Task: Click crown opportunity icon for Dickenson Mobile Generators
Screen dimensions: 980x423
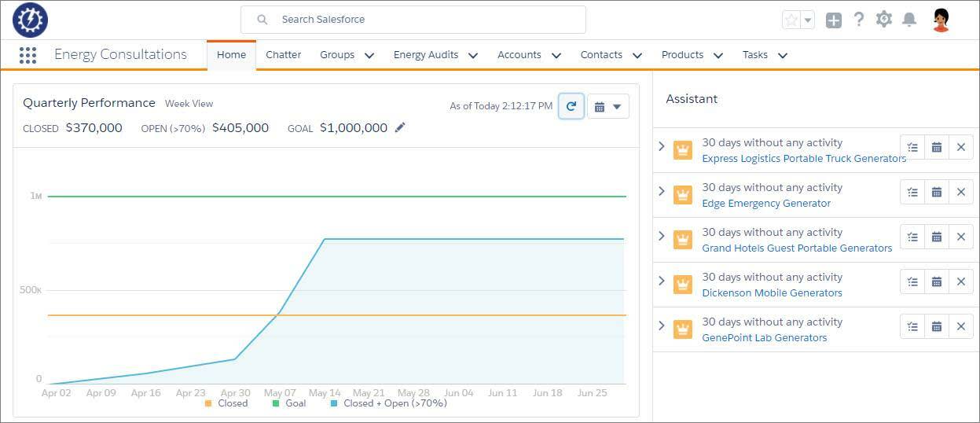Action: tap(683, 284)
